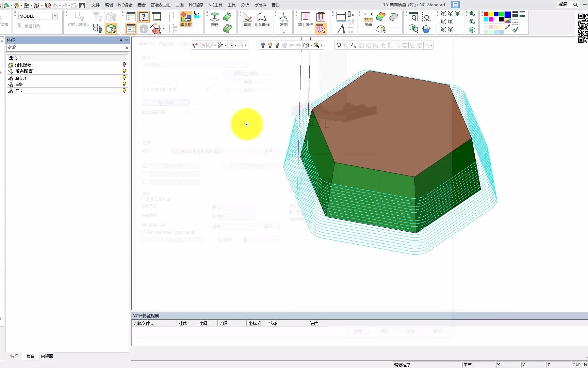Click the 搜索 field in the 特征 panel

coord(65,48)
